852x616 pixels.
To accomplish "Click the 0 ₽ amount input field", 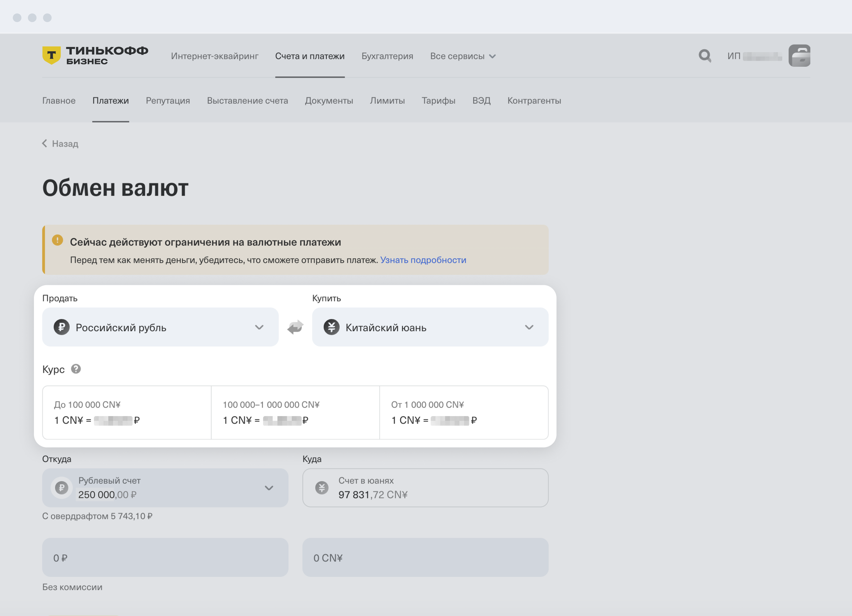I will tap(165, 557).
